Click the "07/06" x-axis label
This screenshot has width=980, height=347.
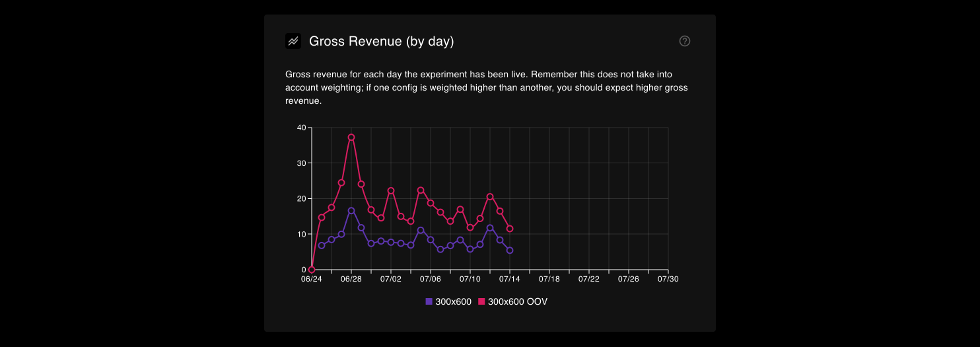(x=431, y=279)
